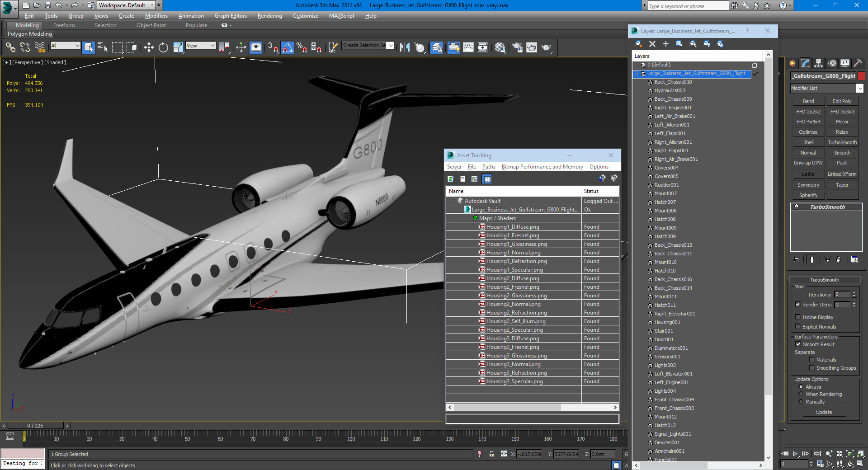868x470 pixels.
Task: Activate the Select and Move tool
Action: point(149,47)
